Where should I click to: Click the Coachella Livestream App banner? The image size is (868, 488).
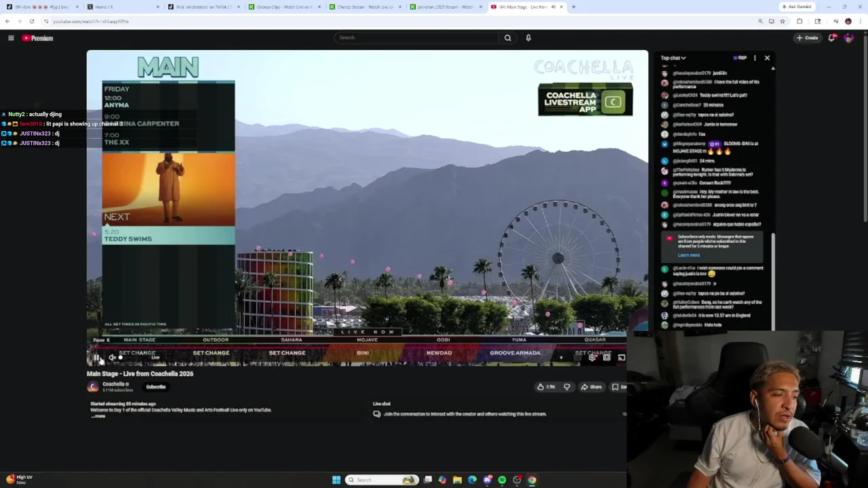(585, 101)
